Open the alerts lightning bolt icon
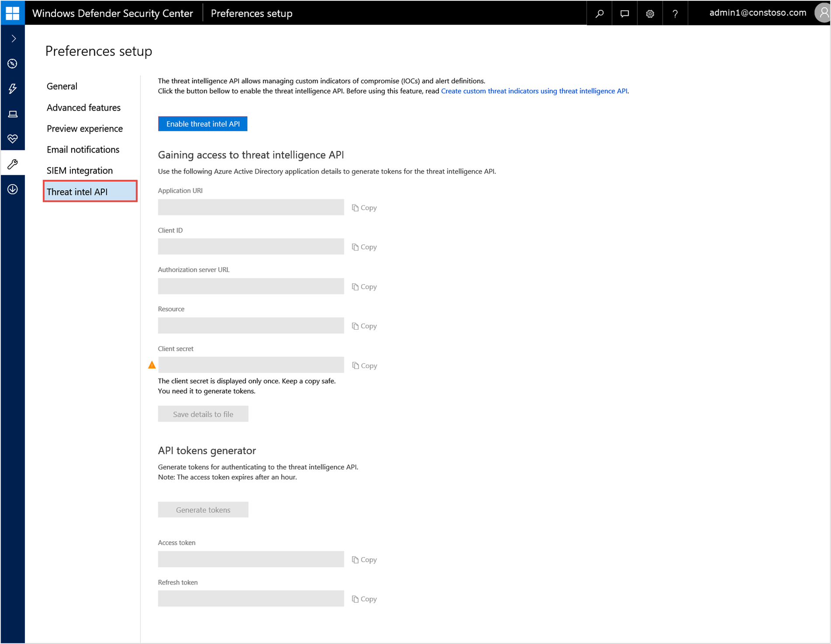831x644 pixels. pyautogui.click(x=13, y=89)
